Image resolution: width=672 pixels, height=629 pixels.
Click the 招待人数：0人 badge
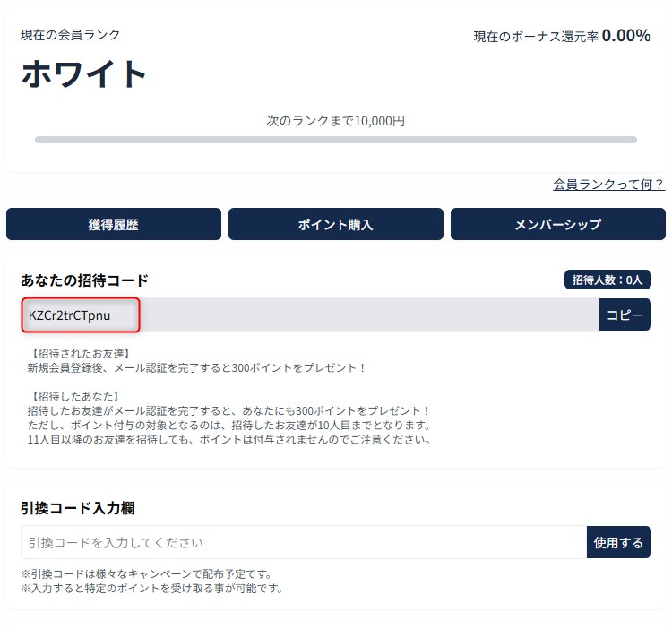[x=607, y=280]
